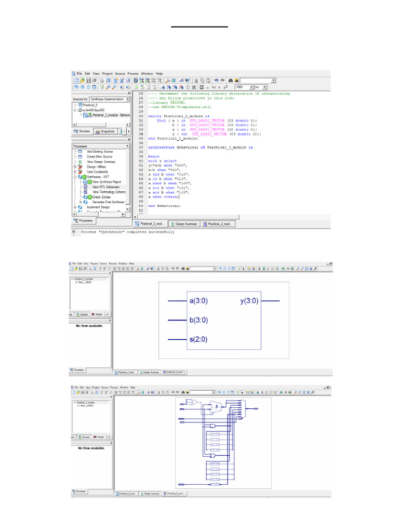Switch to the Sources tab
399x532 pixels.
click(x=82, y=131)
